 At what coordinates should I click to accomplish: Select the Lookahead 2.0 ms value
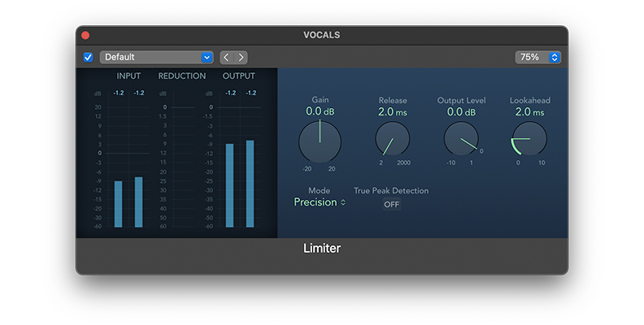coord(530,111)
